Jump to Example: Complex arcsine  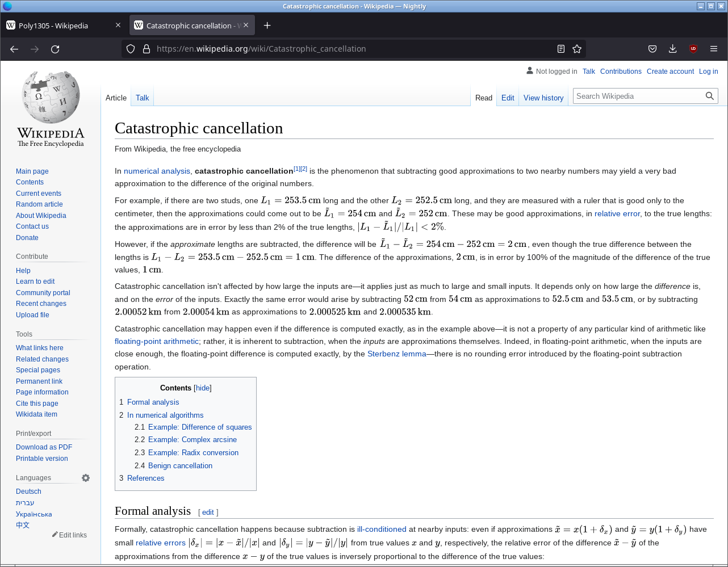point(193,439)
